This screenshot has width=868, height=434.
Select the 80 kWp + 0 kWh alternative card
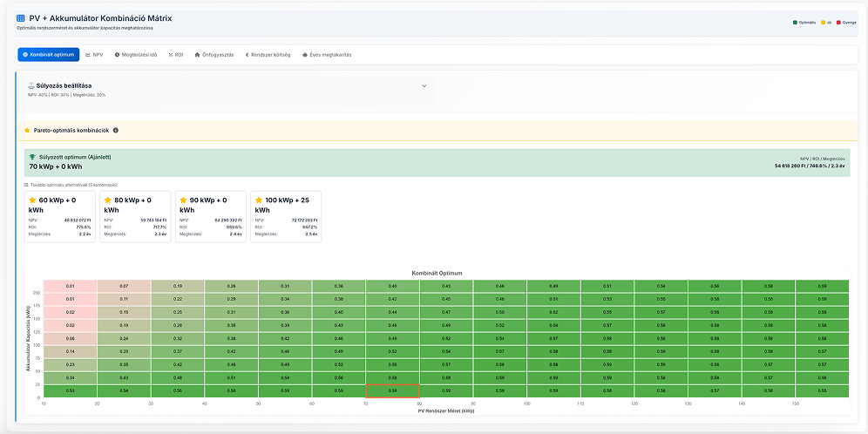pos(135,216)
